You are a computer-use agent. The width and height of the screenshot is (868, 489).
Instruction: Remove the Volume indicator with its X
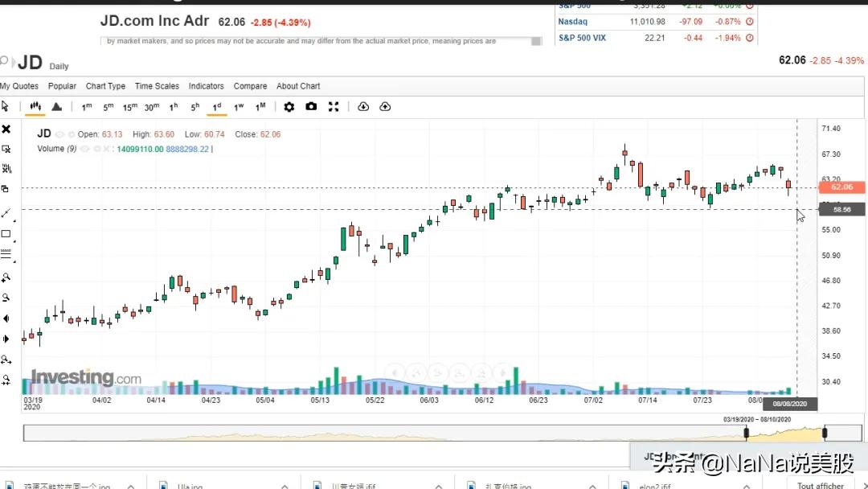click(x=106, y=149)
